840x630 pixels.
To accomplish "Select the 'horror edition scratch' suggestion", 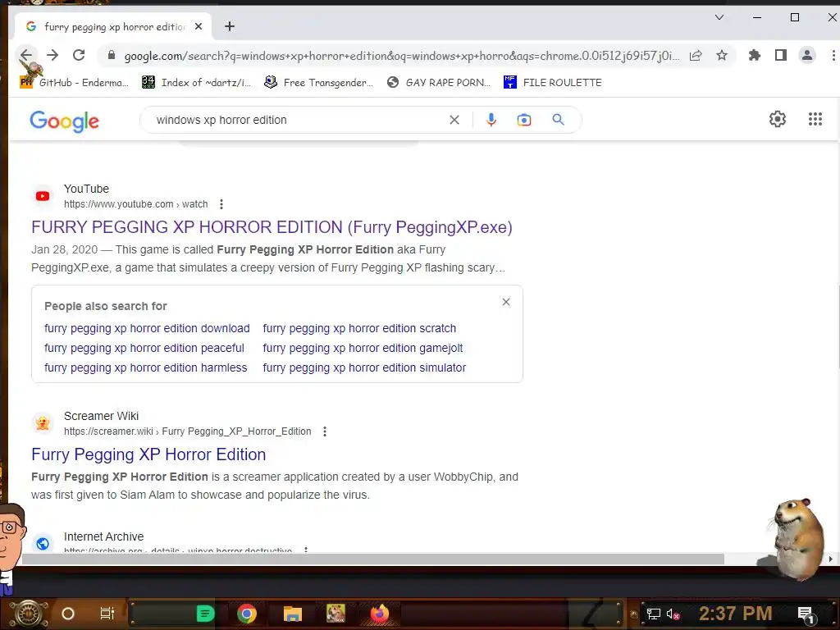I will pos(359,328).
